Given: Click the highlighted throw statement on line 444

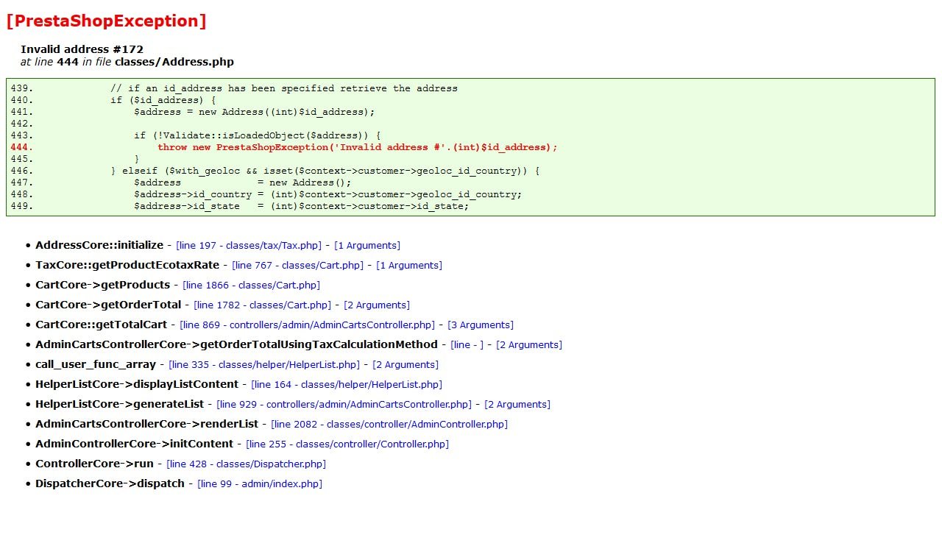Looking at the screenshot, I should 358,147.
